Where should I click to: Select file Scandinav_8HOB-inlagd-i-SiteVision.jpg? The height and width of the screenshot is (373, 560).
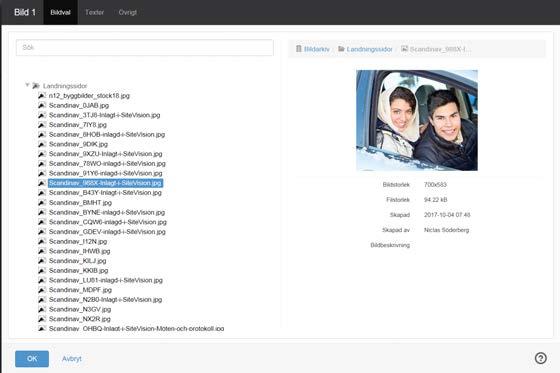click(107, 134)
